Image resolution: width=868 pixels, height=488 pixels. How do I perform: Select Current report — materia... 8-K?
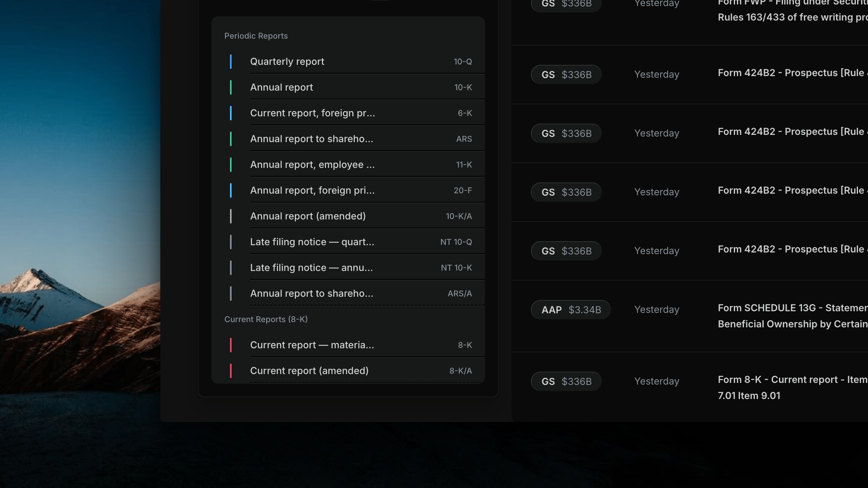(348, 345)
